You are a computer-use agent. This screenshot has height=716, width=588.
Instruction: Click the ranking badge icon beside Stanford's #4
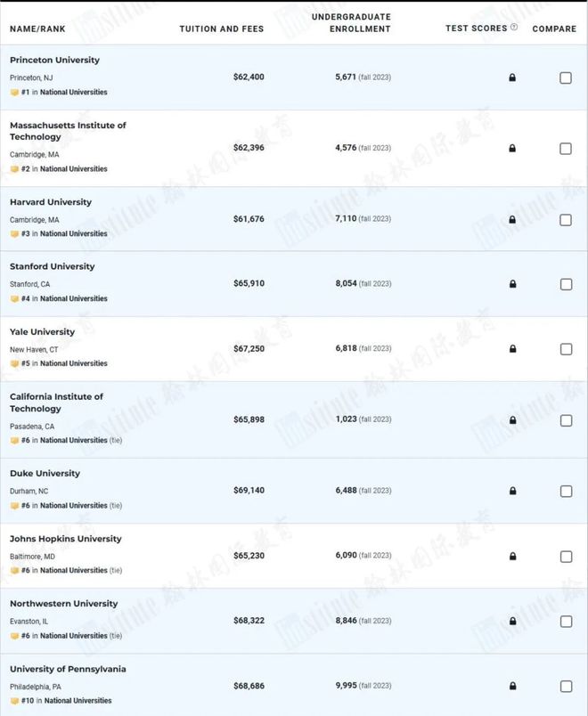coord(14,298)
